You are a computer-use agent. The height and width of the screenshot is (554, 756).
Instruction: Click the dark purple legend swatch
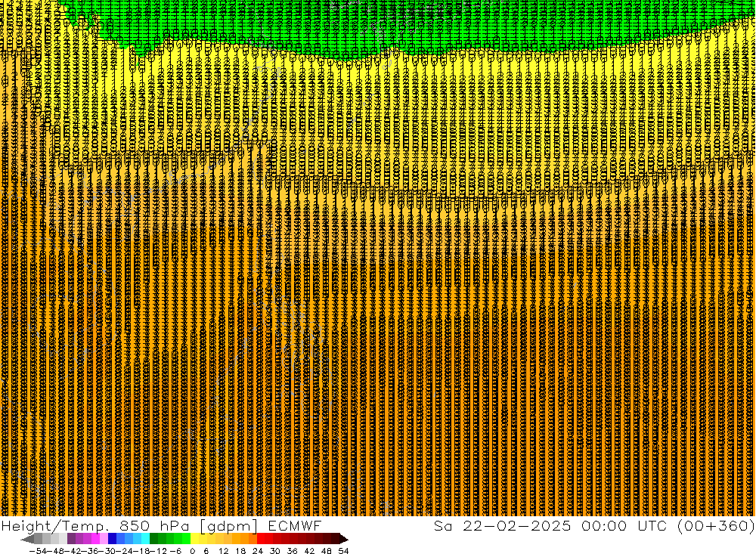point(71,539)
